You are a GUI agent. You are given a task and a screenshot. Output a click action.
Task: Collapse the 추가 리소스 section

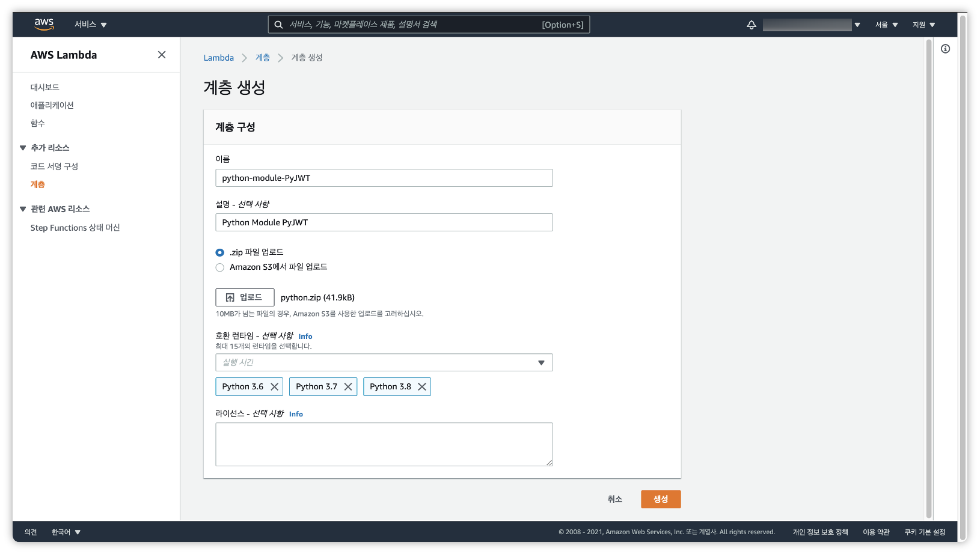pos(23,148)
